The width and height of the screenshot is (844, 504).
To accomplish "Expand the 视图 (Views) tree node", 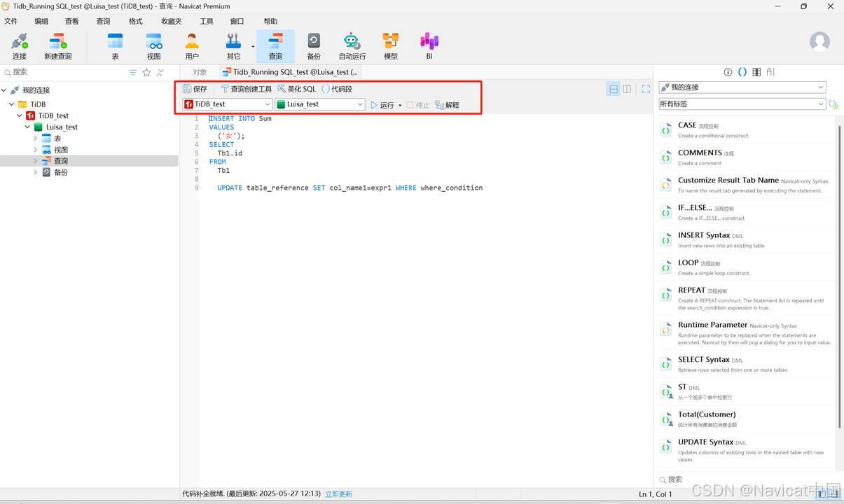I will click(35, 150).
